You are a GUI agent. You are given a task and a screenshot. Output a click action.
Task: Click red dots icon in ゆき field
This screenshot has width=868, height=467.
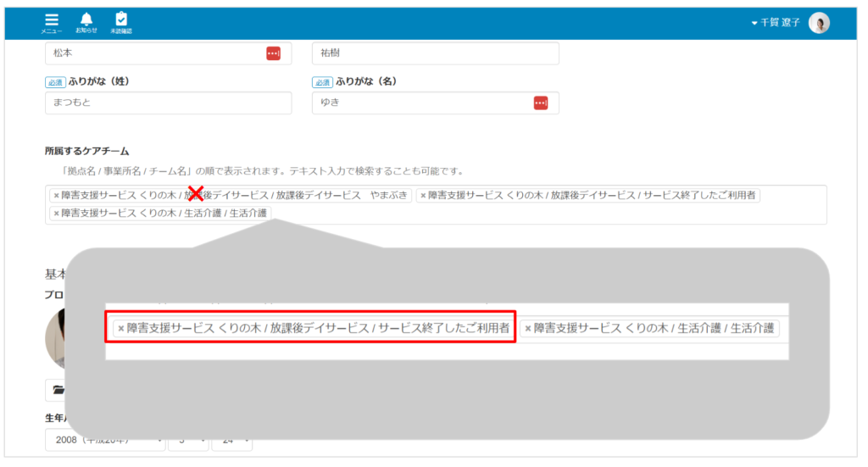point(541,103)
